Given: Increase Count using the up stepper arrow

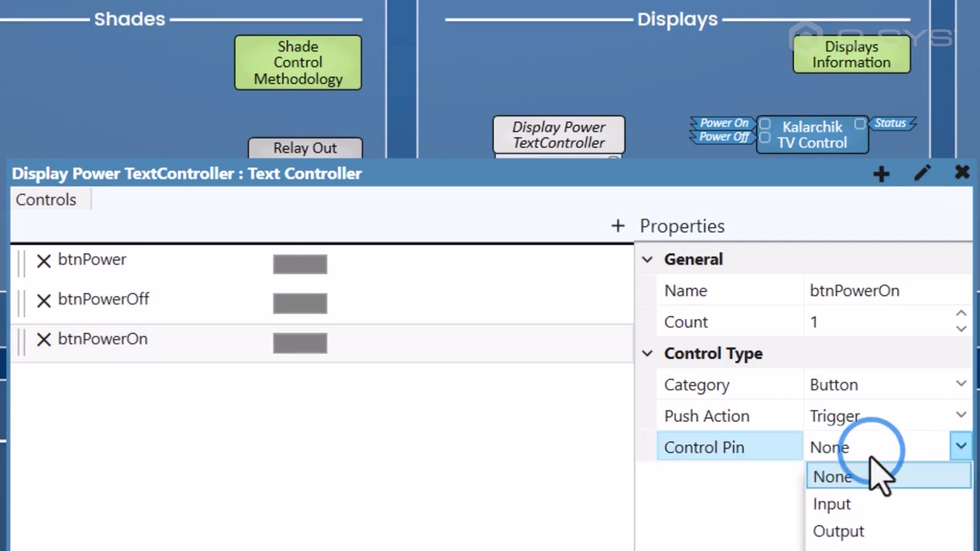Looking at the screenshot, I should [x=961, y=313].
